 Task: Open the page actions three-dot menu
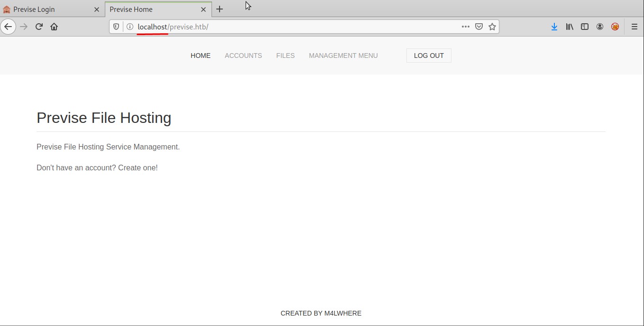coord(466,27)
